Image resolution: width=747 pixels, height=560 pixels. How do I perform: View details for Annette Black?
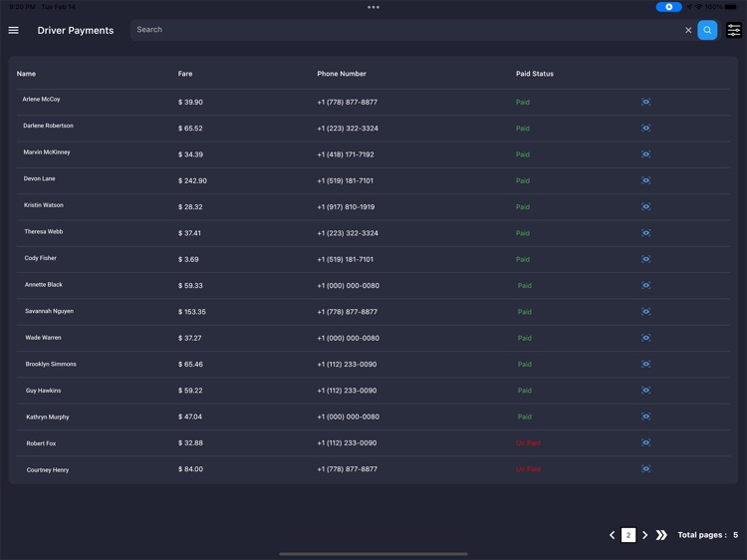point(645,285)
